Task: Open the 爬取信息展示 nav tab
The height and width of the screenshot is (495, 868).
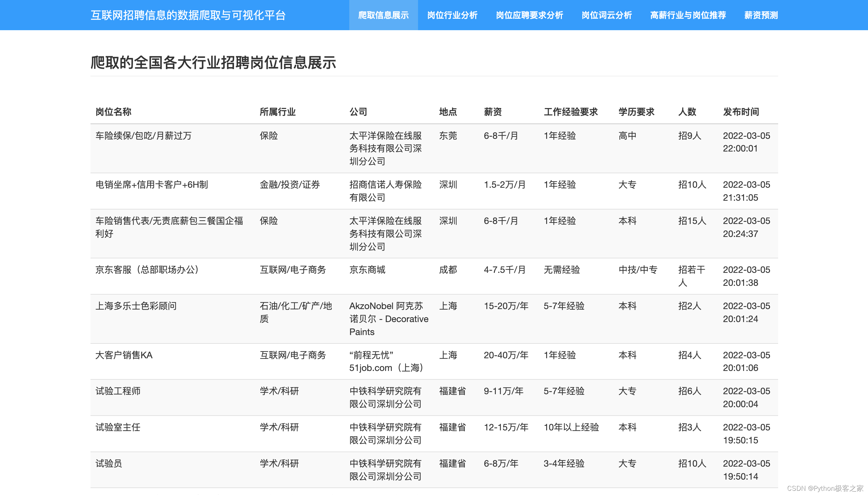Action: coord(383,15)
